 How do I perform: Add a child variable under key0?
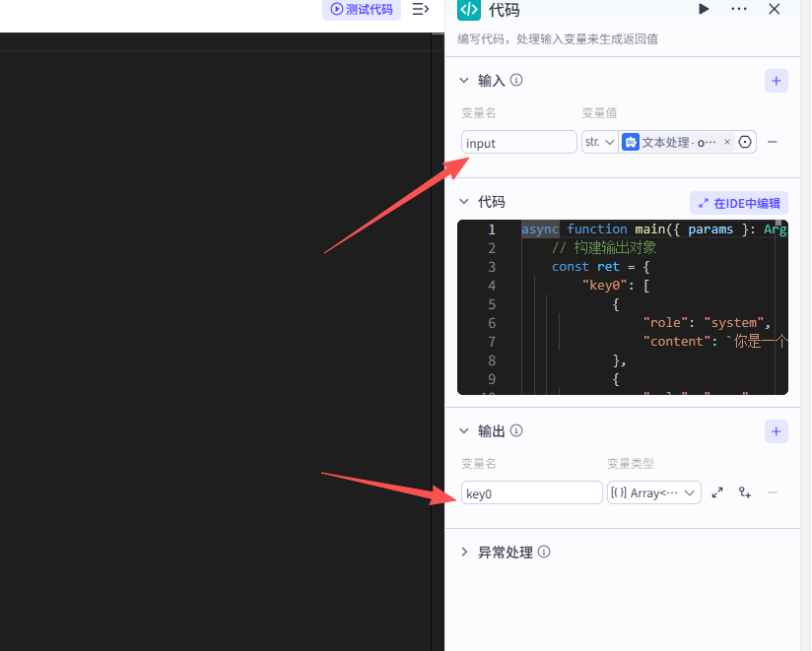pos(744,492)
